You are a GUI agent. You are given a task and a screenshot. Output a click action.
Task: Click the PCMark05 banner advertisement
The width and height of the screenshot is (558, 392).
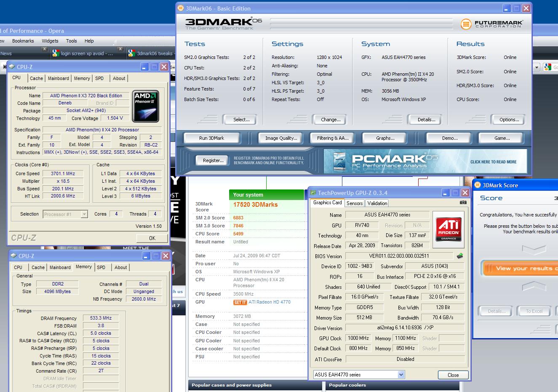point(425,161)
